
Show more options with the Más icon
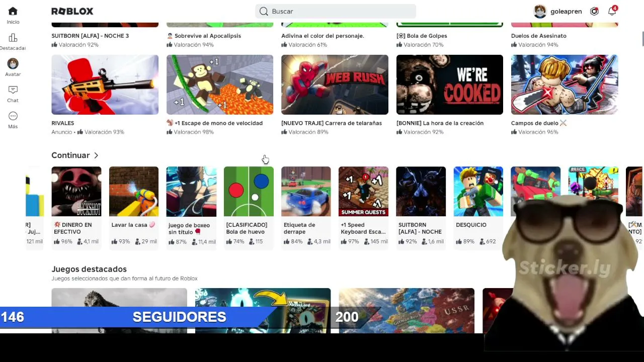[13, 116]
